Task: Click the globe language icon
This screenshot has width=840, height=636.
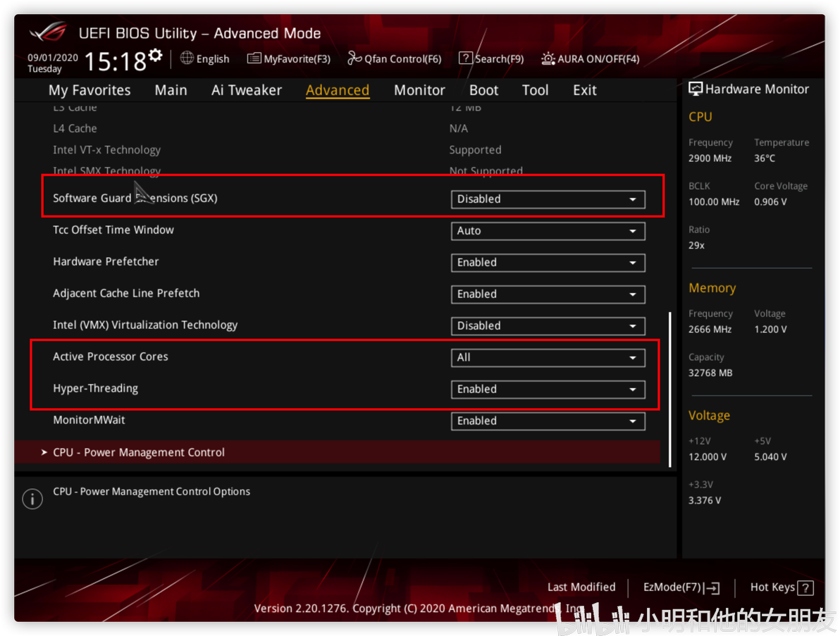Action: click(x=187, y=58)
